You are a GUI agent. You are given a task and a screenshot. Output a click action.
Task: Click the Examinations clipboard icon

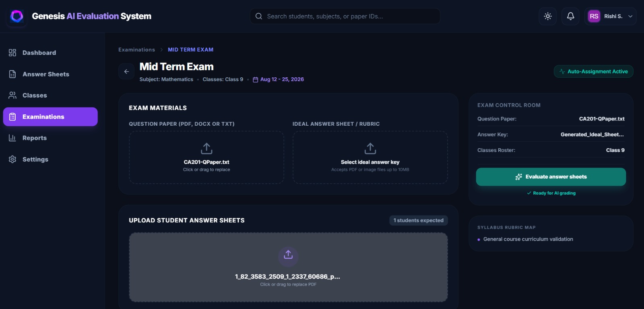[12, 117]
